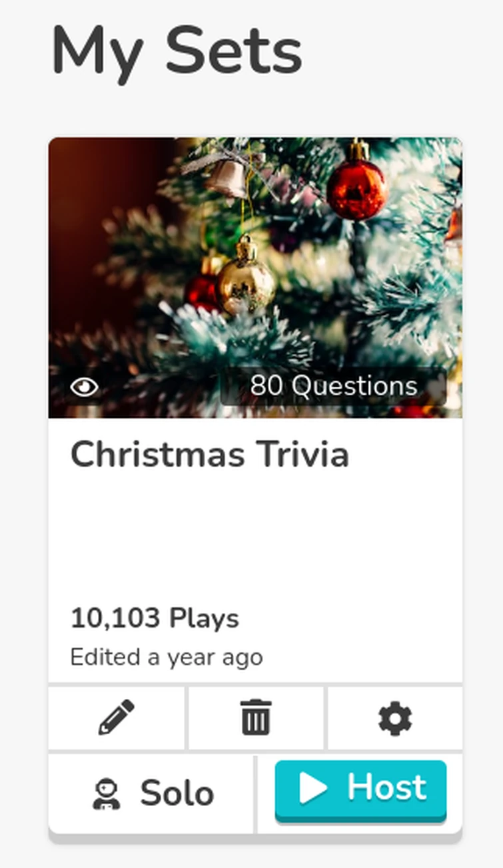The image size is (503, 868).
Task: Click the My Sets heading
Action: pyautogui.click(x=177, y=51)
